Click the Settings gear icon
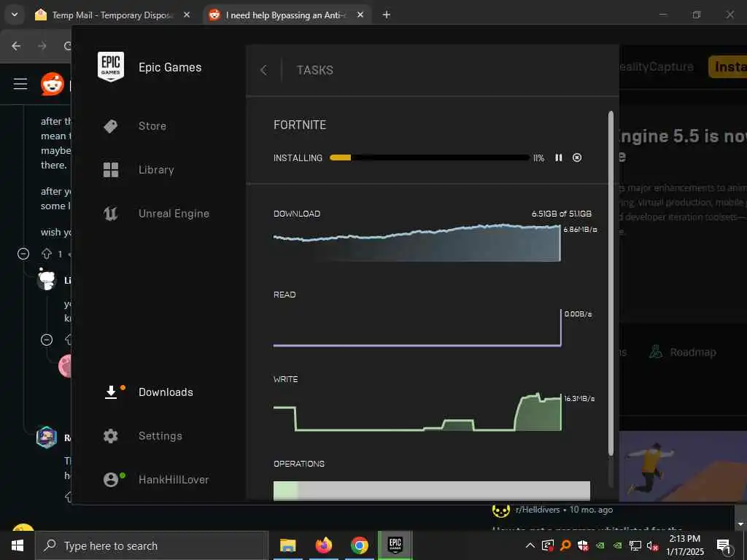This screenshot has height=560, width=747. [111, 436]
